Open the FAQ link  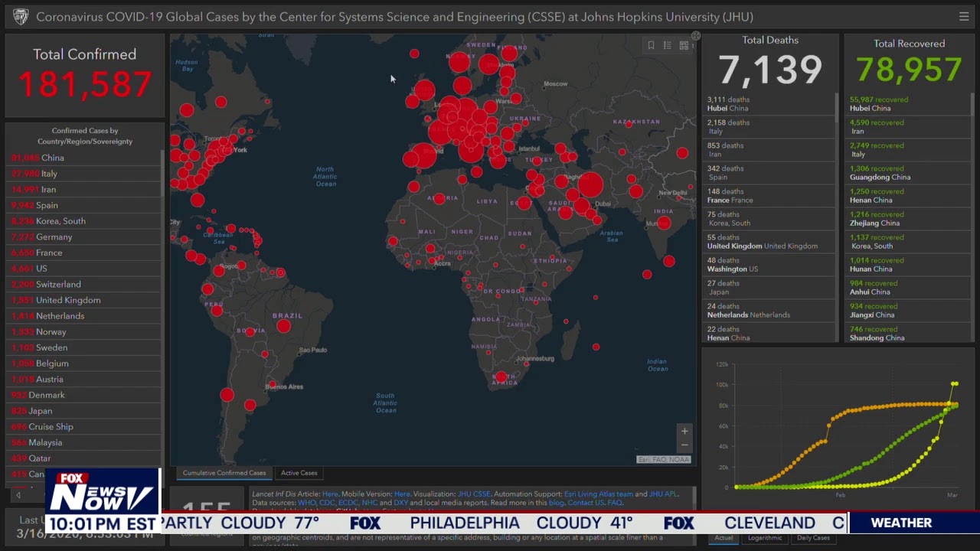click(615, 503)
